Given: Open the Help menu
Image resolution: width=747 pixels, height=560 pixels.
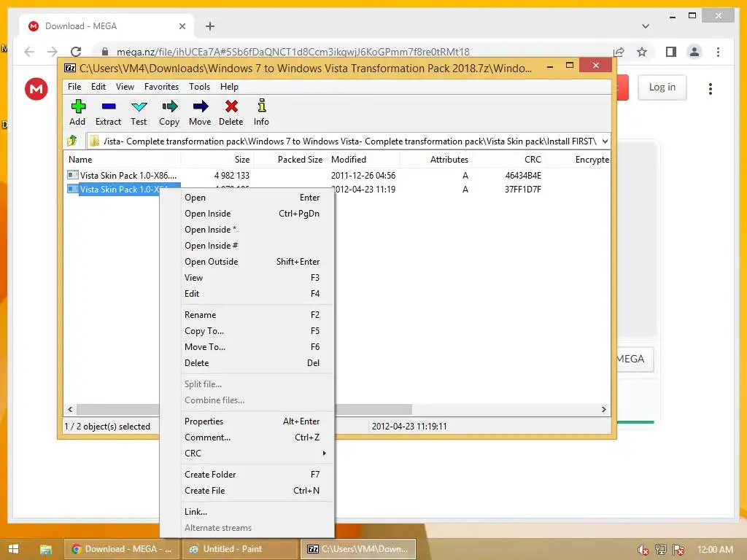Looking at the screenshot, I should (229, 87).
